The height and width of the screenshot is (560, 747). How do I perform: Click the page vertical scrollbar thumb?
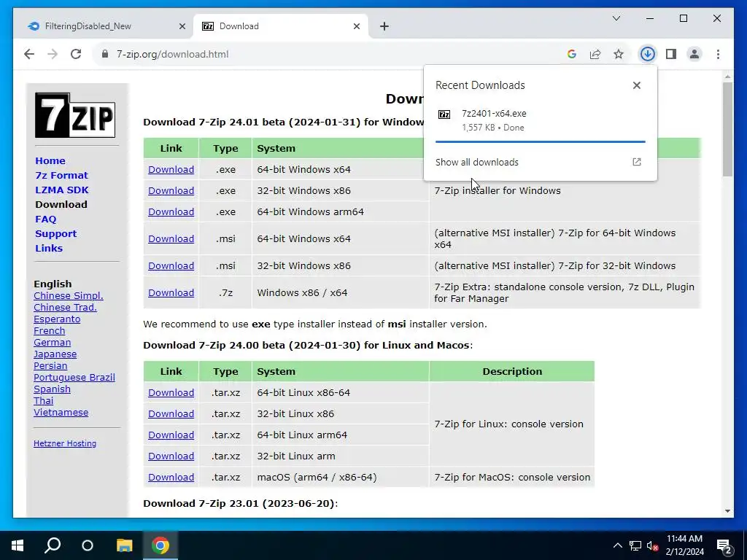click(727, 130)
